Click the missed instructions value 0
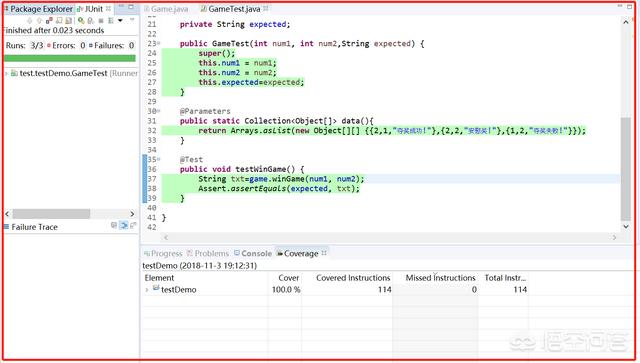This screenshot has width=640, height=363. click(474, 290)
